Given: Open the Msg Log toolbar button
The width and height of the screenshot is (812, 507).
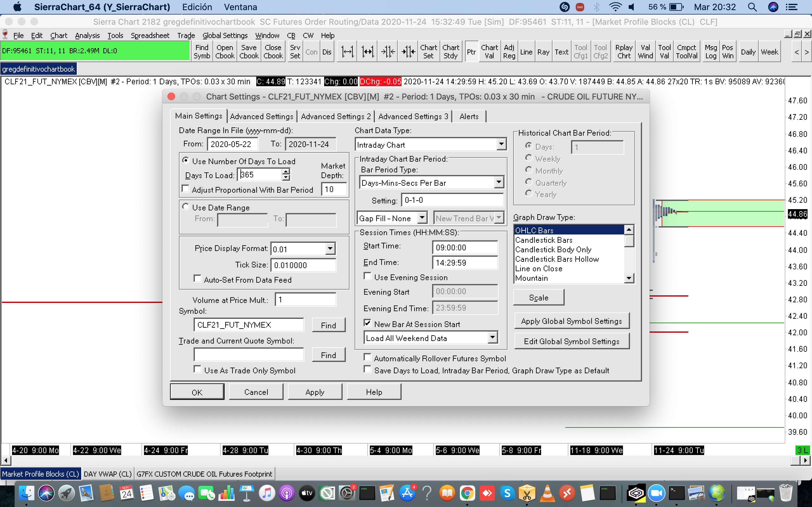Looking at the screenshot, I should (710, 52).
